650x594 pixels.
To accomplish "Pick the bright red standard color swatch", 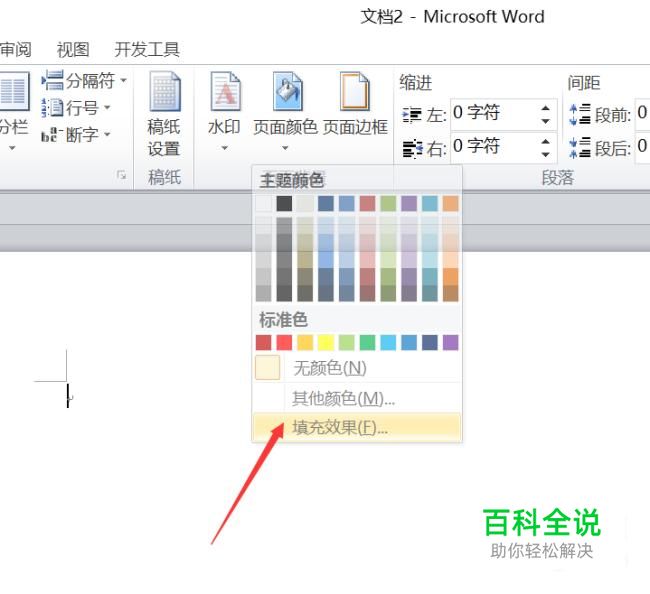I will (284, 343).
